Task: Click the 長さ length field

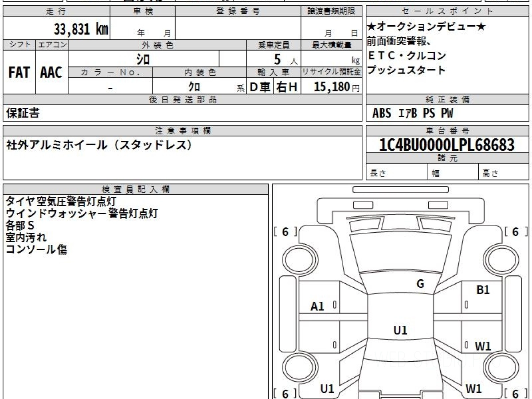Action: point(397,172)
